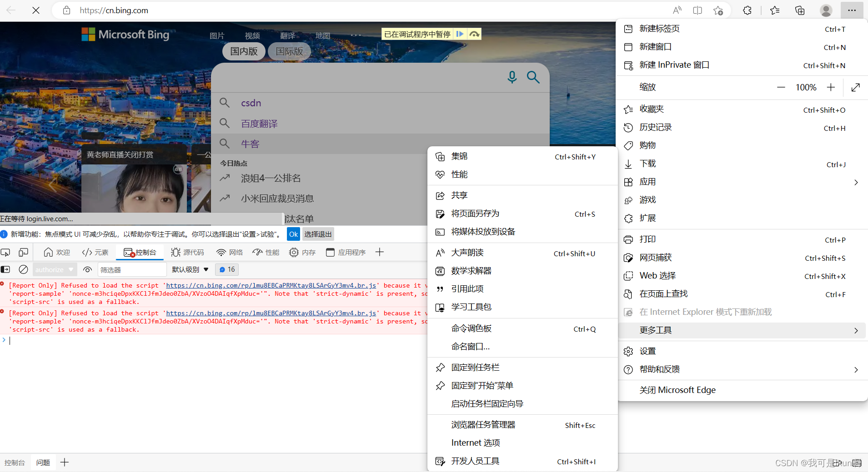Image resolution: width=868 pixels, height=472 pixels.
Task: Enter full screen via zoom expand icon
Action: [x=856, y=87]
